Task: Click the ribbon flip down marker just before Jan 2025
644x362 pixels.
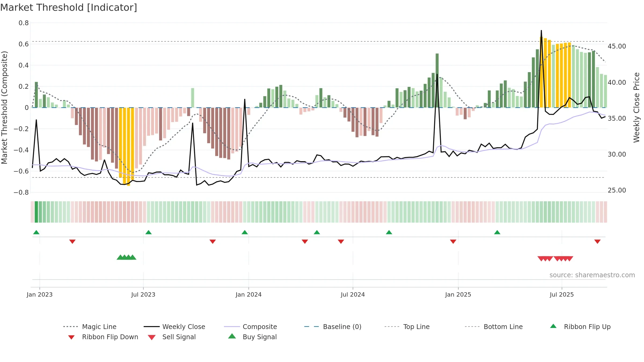Action: tap(453, 242)
